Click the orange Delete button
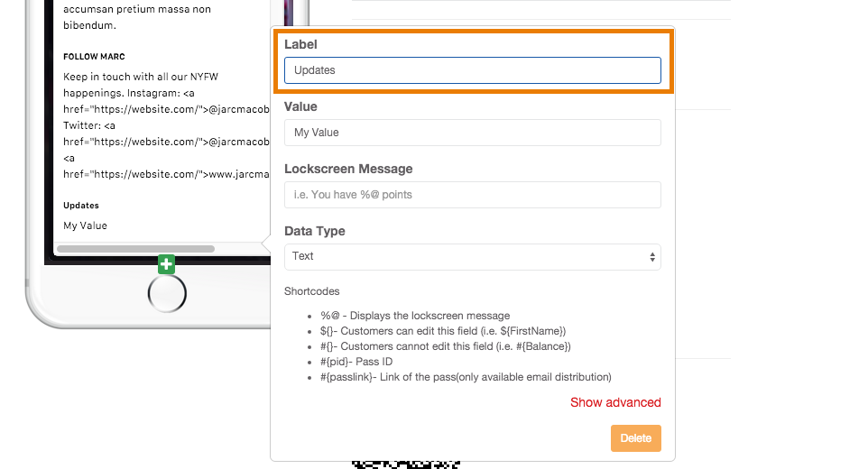 coord(635,438)
